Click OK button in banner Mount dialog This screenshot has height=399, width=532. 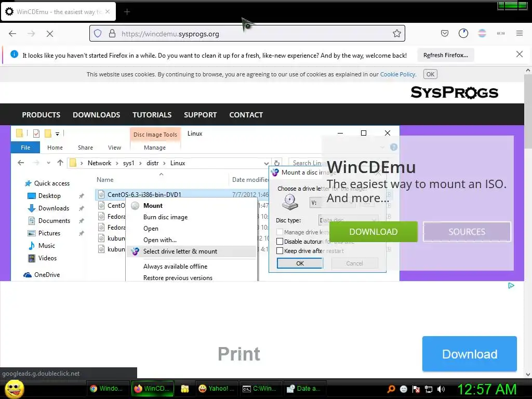[x=300, y=263]
